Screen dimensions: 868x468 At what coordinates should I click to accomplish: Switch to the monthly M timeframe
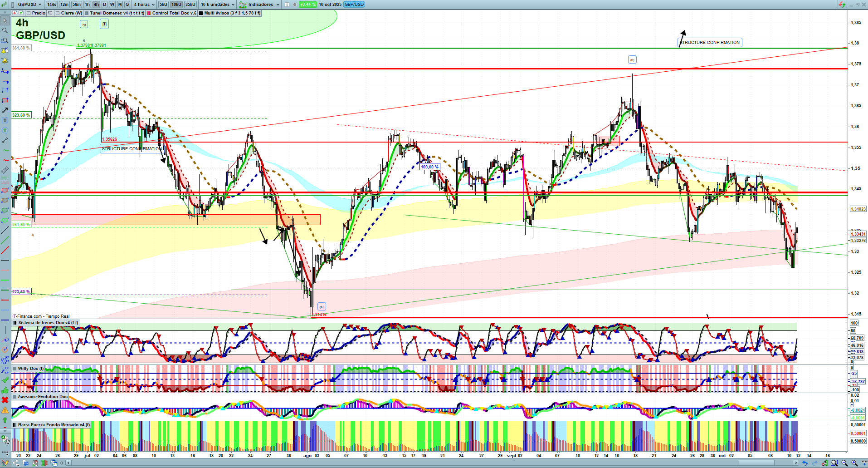click(120, 5)
